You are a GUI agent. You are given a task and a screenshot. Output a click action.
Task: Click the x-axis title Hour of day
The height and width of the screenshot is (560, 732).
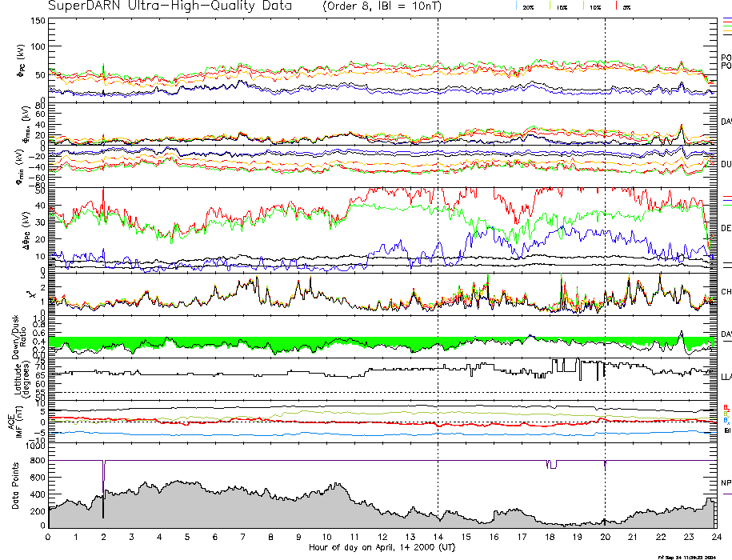[382, 546]
